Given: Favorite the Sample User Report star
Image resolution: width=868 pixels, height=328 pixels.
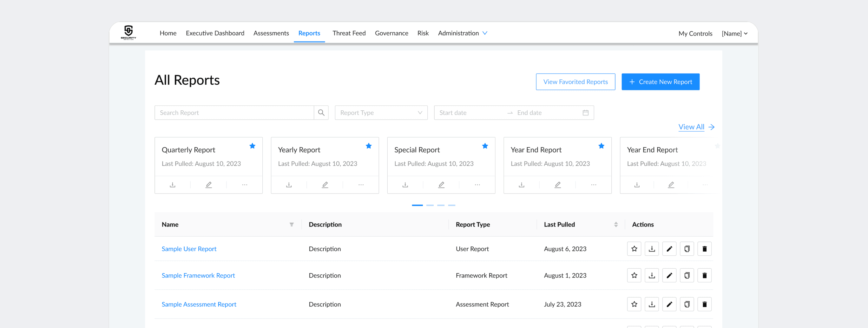Looking at the screenshot, I should 634,249.
